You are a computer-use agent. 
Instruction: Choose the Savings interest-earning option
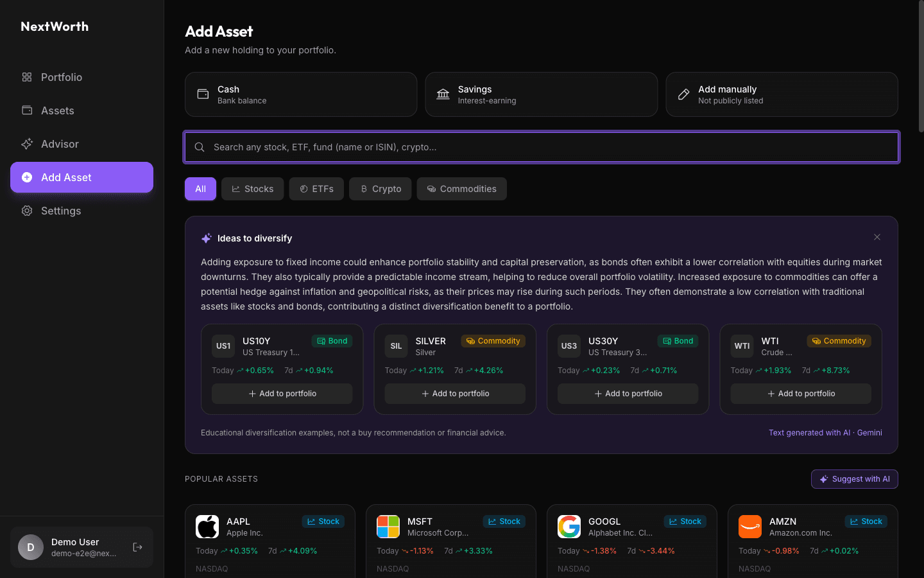(x=542, y=94)
